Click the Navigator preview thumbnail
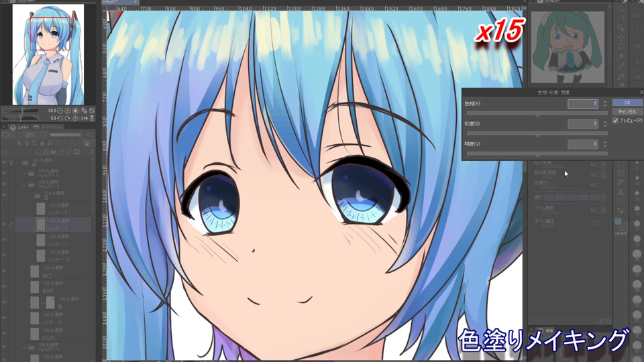The width and height of the screenshot is (644, 362). 48,54
